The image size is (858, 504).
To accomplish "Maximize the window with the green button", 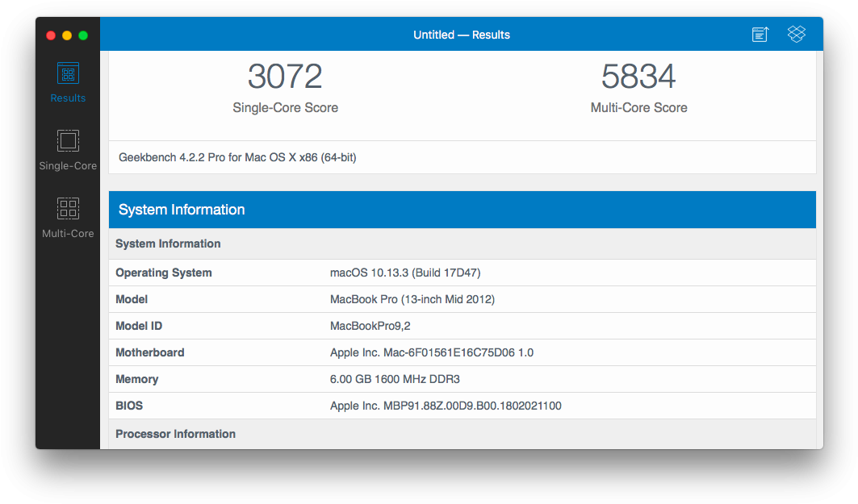I will (x=83, y=35).
